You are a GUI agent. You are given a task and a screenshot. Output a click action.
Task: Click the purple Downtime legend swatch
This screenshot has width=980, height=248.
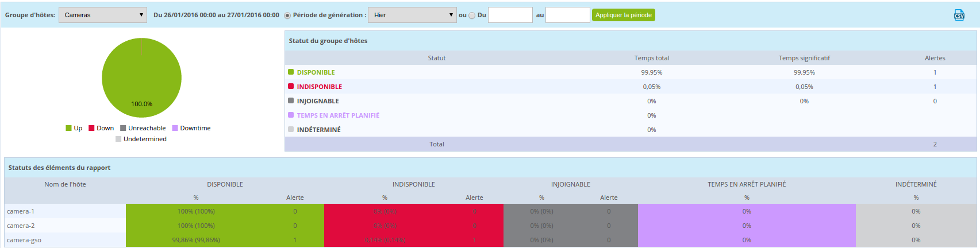click(175, 128)
